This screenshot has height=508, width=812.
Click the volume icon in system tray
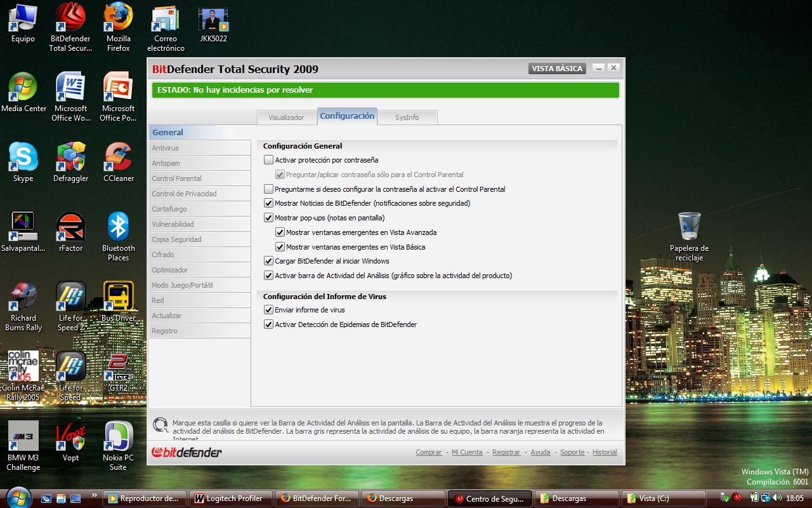777,498
